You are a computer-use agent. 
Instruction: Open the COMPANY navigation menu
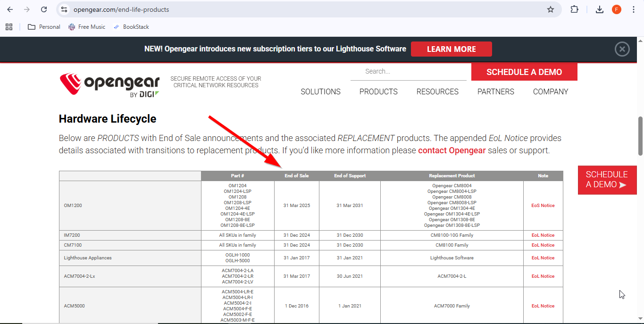click(551, 91)
